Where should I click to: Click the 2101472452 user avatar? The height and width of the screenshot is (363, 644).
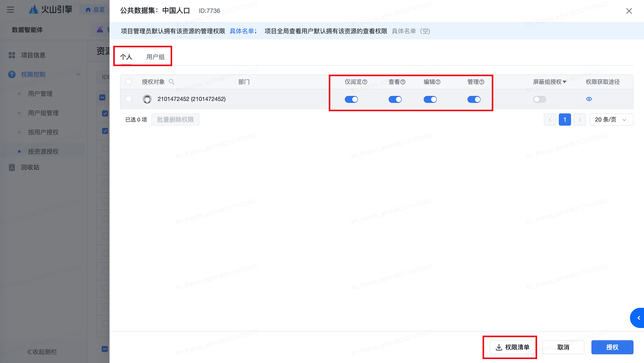click(x=147, y=99)
